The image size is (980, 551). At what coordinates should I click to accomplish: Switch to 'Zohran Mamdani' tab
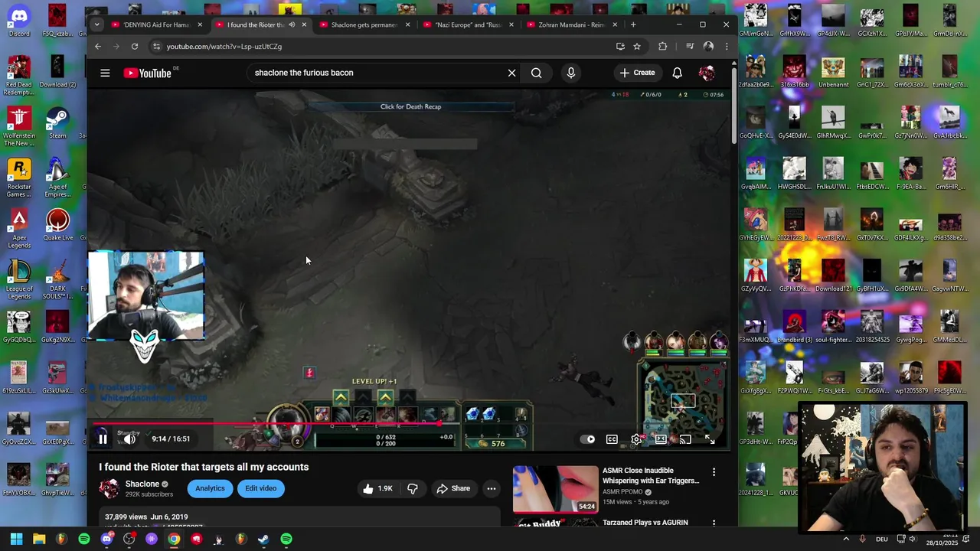pyautogui.click(x=571, y=24)
